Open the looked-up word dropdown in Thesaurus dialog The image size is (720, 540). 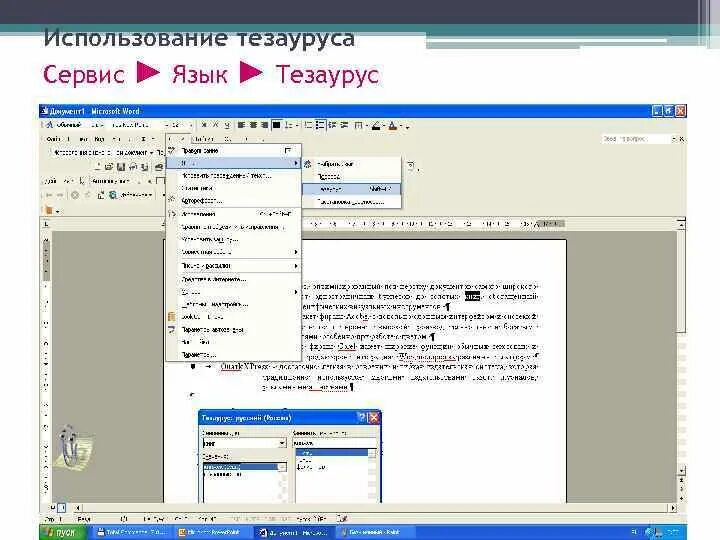coord(282,443)
